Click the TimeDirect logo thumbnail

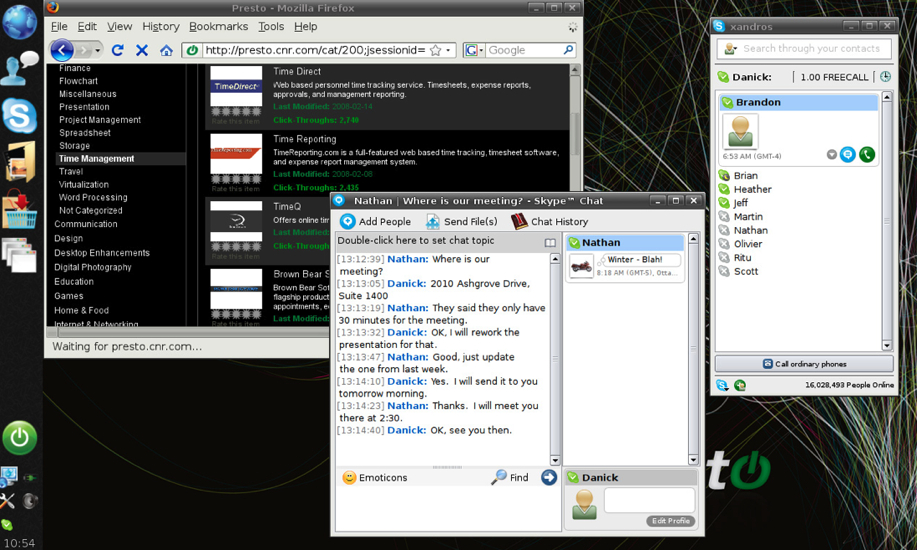click(x=236, y=86)
